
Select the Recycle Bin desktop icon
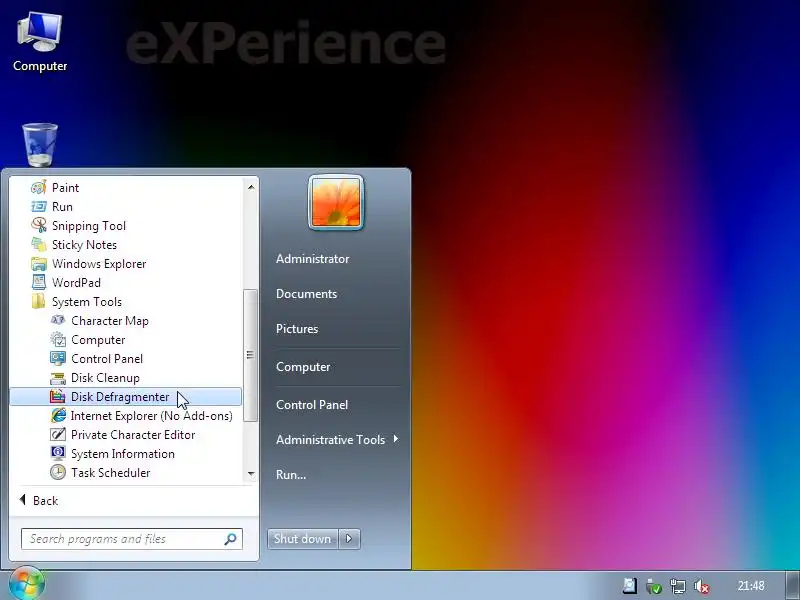(40, 145)
